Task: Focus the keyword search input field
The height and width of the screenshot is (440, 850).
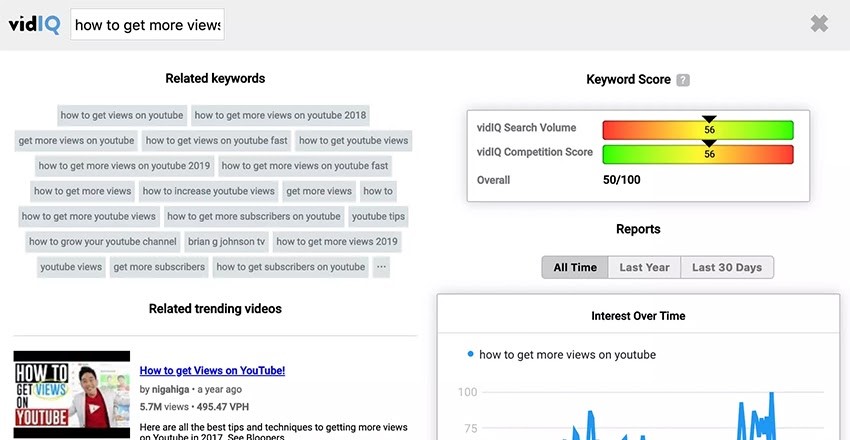Action: [x=147, y=24]
